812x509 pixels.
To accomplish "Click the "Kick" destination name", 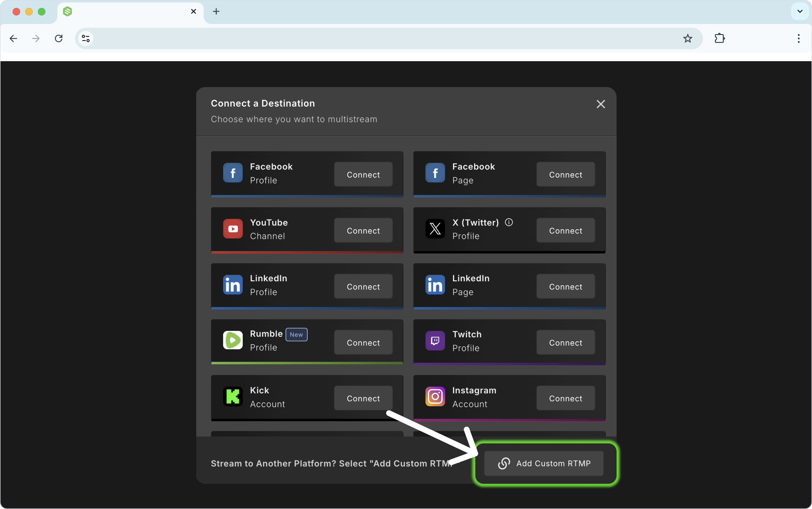I will (x=259, y=390).
